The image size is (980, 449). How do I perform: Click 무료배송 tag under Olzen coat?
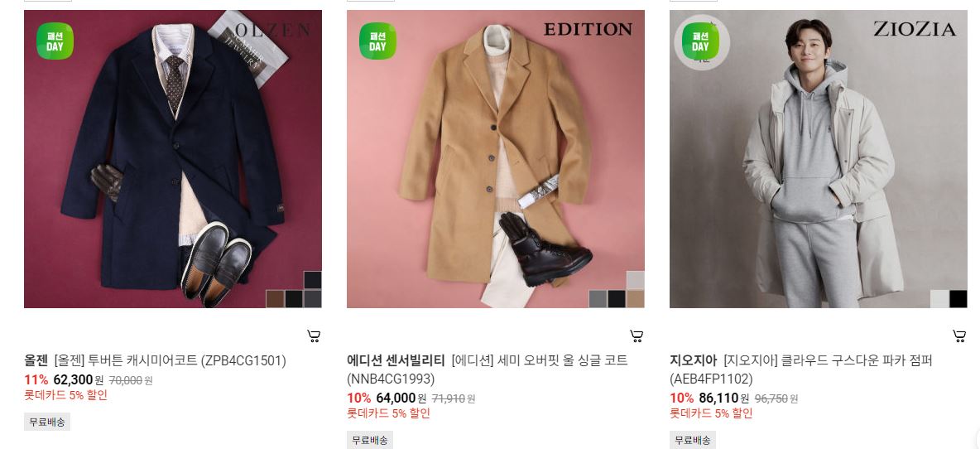(47, 422)
